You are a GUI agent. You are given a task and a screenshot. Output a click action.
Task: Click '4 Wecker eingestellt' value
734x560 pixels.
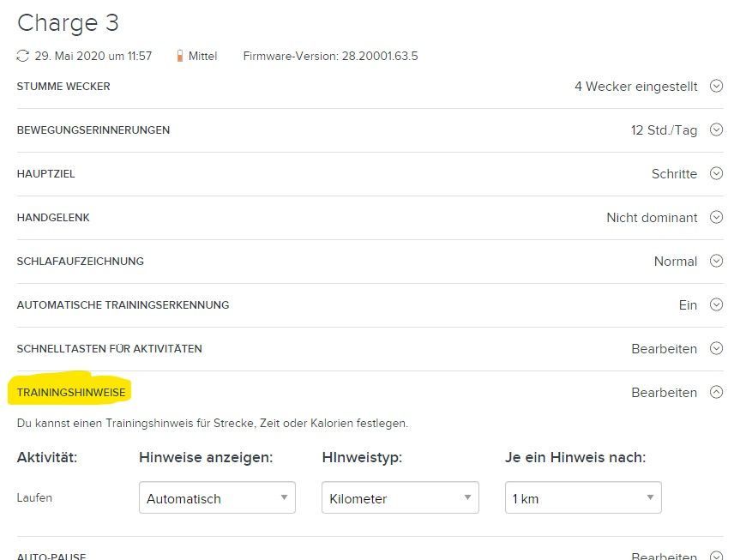(636, 87)
